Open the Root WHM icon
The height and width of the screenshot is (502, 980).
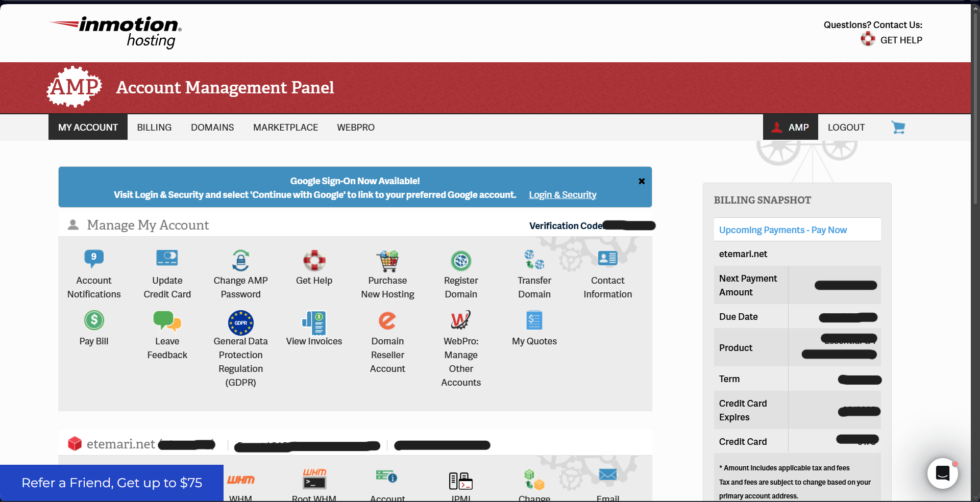(x=314, y=479)
